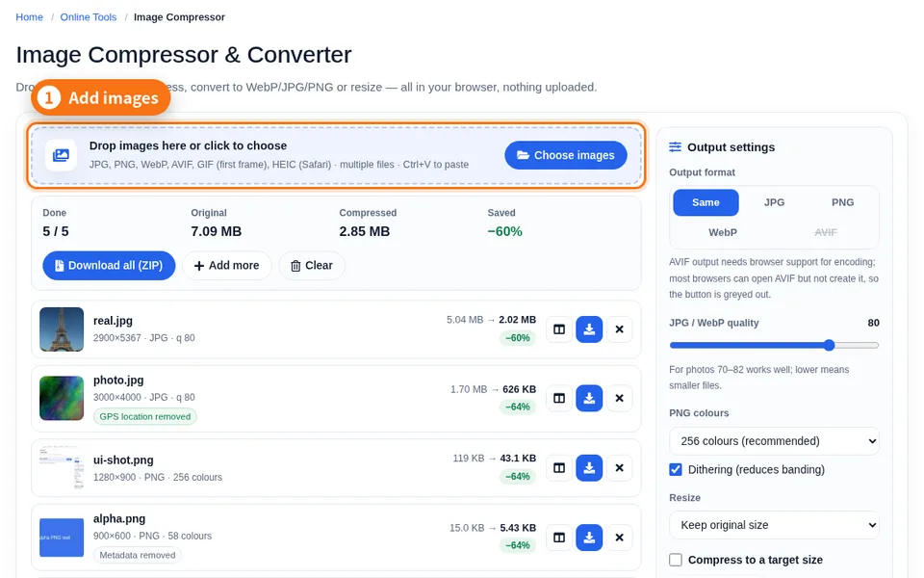
Task: Click Add more button
Action: click(x=227, y=266)
